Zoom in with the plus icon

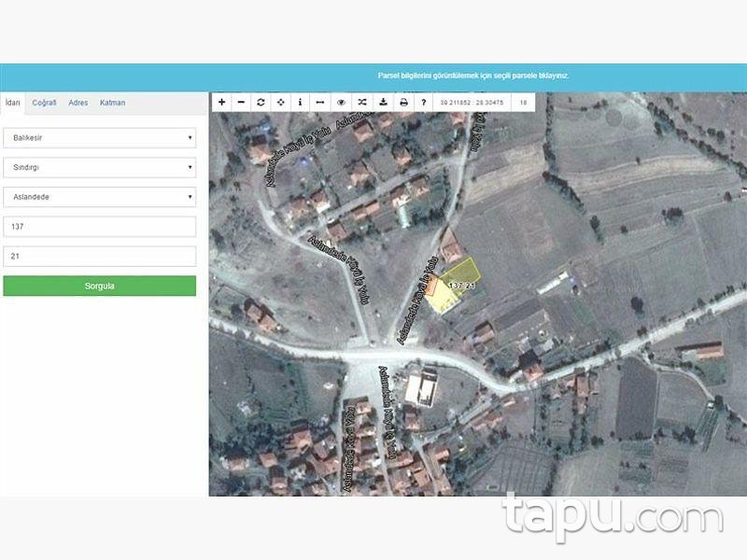(221, 103)
